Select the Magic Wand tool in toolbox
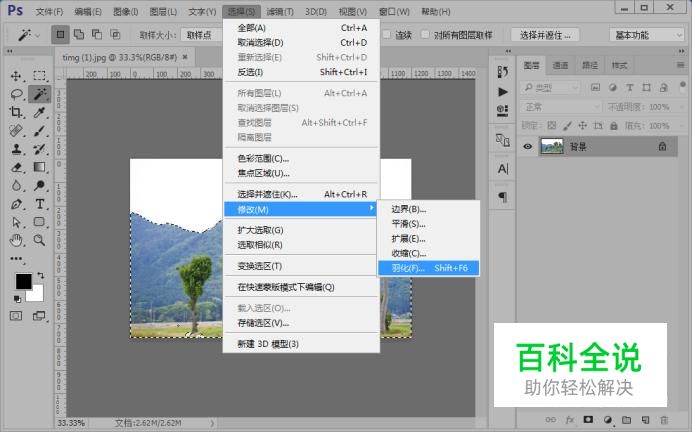Viewport: 692px width, 432px height. [39, 94]
